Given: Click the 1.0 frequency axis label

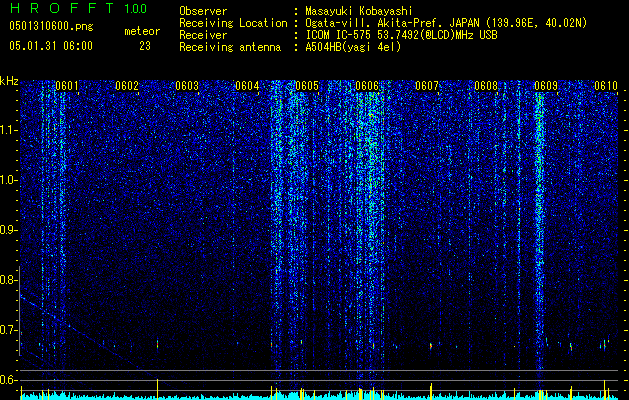Looking at the screenshot, I should click(9, 180).
